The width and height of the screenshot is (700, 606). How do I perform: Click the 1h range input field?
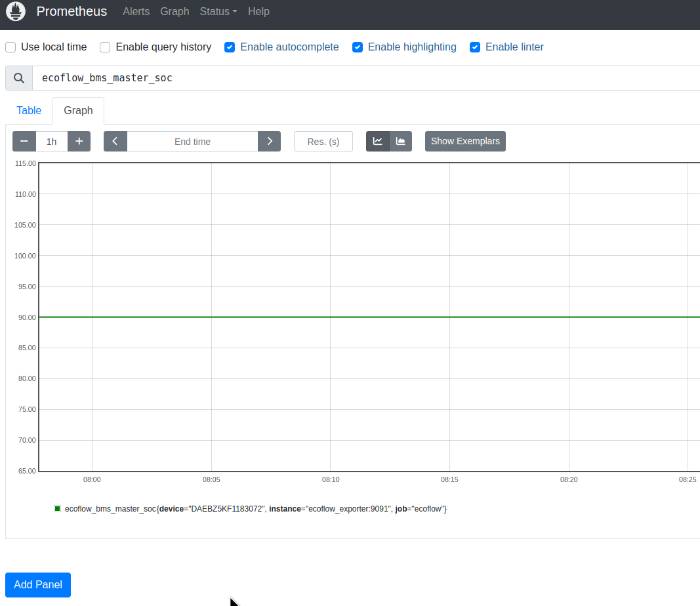(52, 142)
